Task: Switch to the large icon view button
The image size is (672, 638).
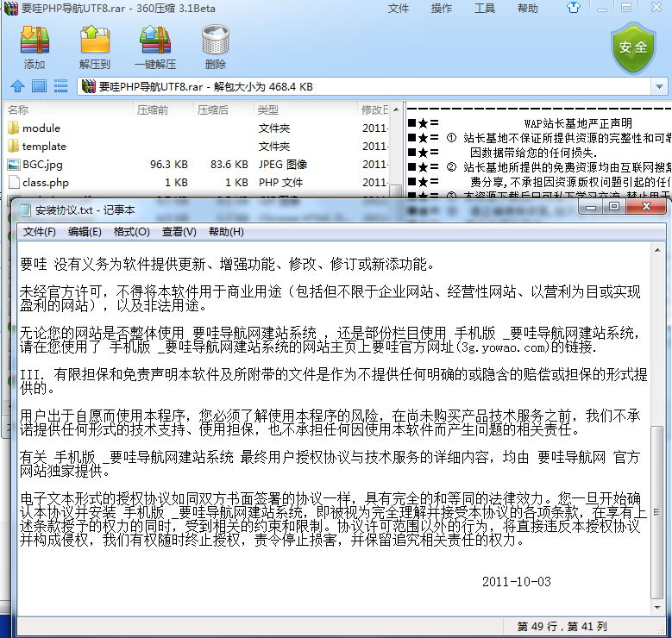Action: pos(39,86)
